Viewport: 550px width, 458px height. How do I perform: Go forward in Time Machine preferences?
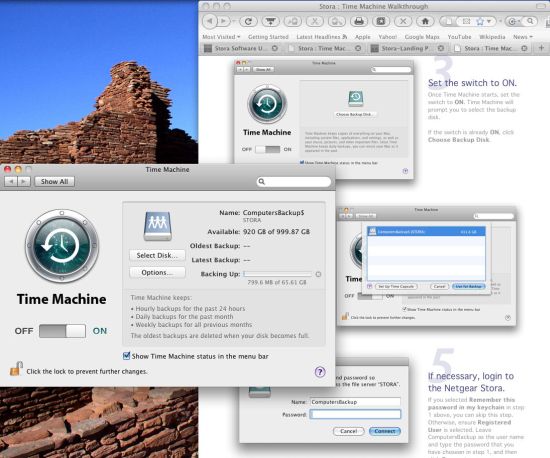[24, 181]
